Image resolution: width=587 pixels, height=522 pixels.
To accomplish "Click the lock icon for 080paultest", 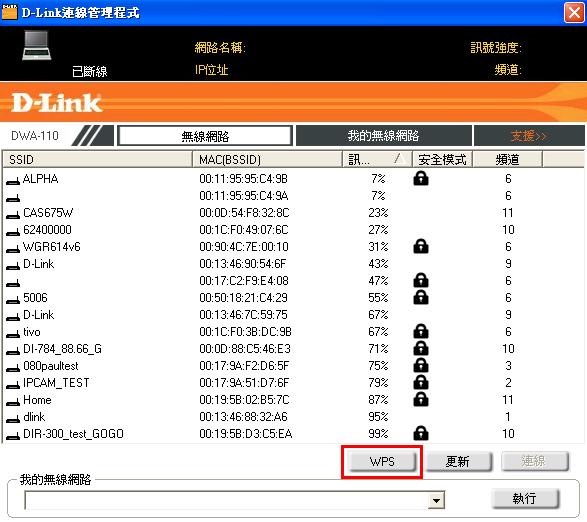I will [421, 365].
